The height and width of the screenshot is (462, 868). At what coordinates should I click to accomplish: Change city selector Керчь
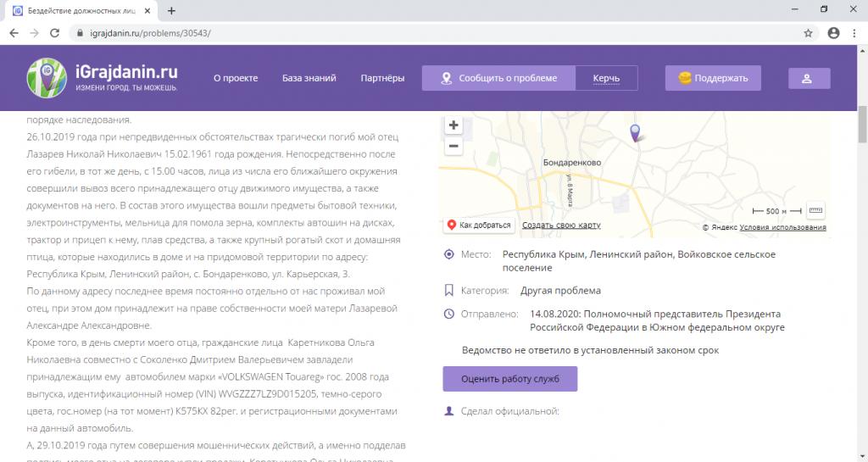coord(606,78)
